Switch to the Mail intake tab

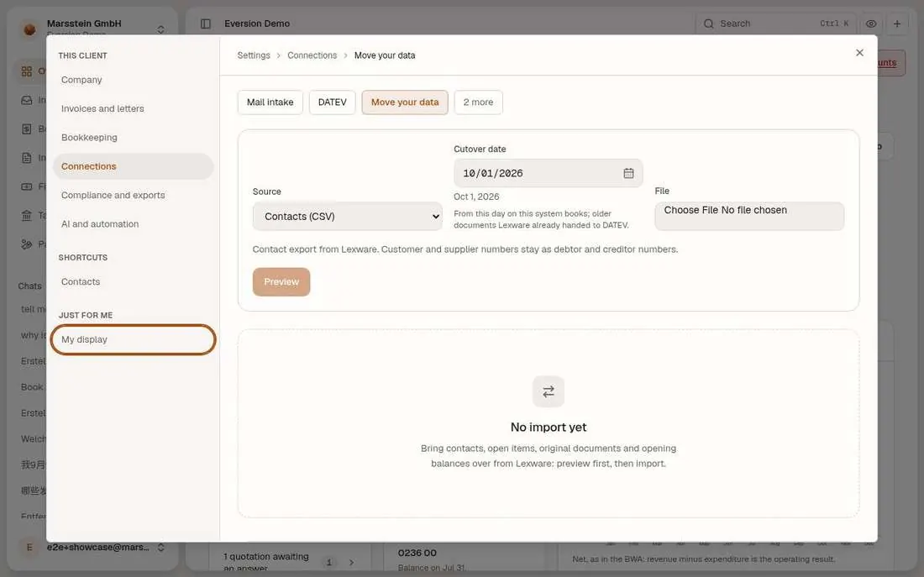pyautogui.click(x=270, y=102)
